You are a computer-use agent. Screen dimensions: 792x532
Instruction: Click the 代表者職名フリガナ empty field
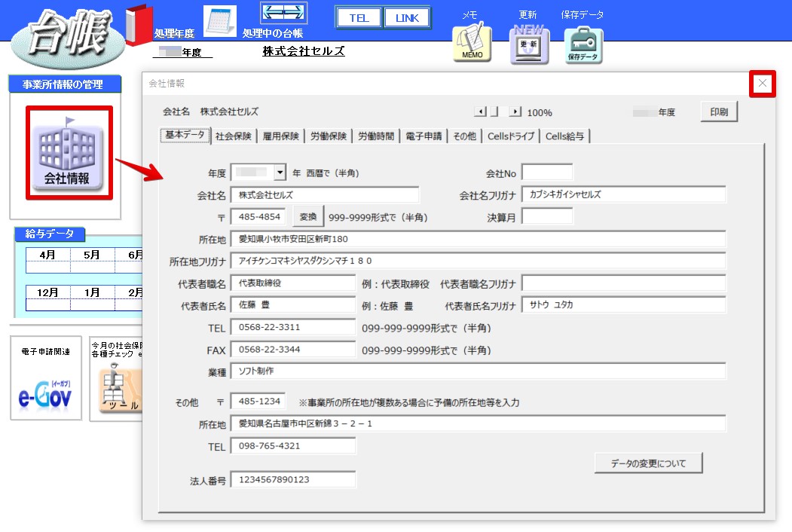(x=624, y=283)
